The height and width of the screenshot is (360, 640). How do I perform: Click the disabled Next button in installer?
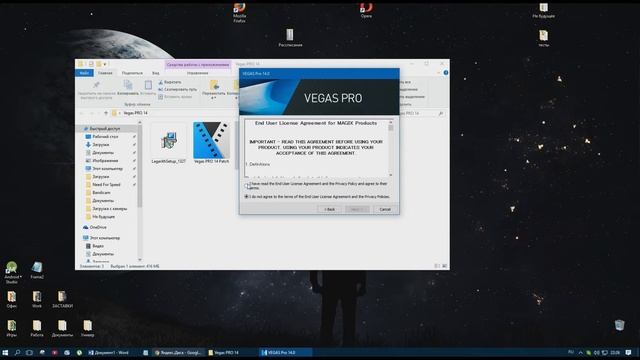coord(357,209)
